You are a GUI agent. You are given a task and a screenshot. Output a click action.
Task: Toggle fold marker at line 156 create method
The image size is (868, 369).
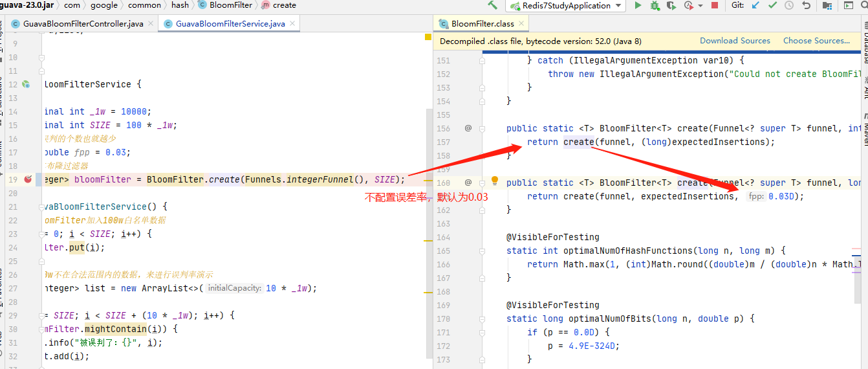coord(482,128)
